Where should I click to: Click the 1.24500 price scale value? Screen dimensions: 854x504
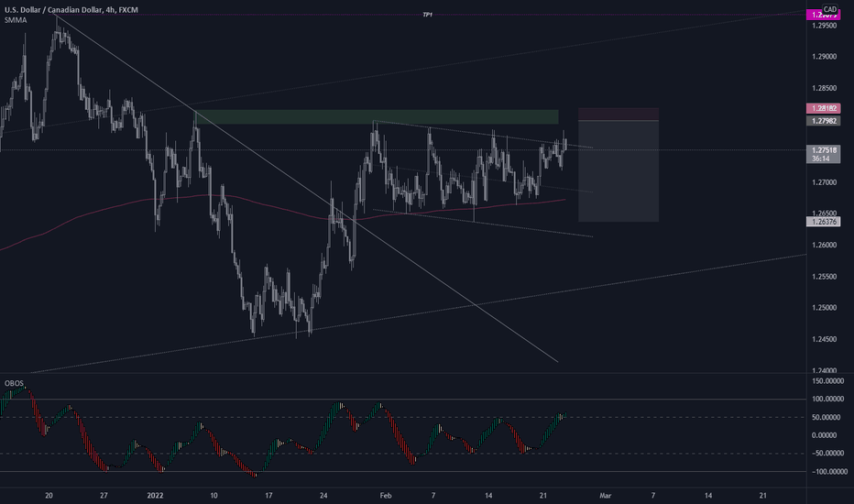click(x=824, y=339)
